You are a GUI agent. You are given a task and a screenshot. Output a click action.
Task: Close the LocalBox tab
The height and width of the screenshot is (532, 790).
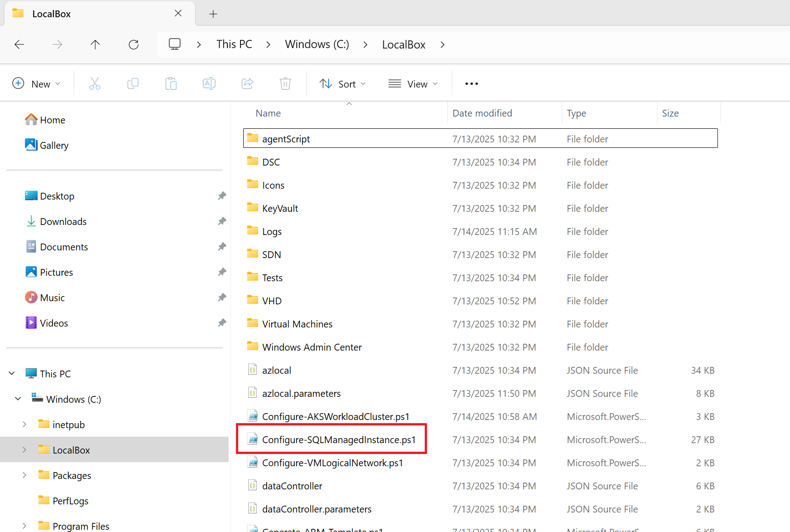(x=178, y=14)
